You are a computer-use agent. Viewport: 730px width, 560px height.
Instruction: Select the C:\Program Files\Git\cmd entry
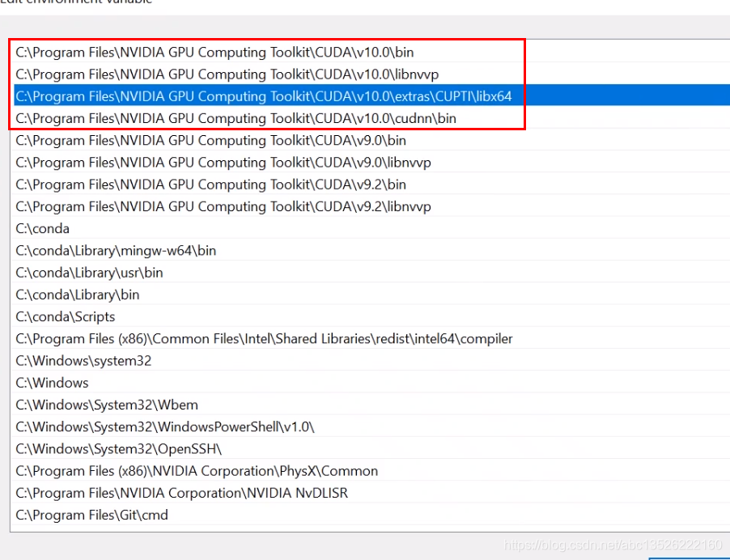(x=371, y=515)
